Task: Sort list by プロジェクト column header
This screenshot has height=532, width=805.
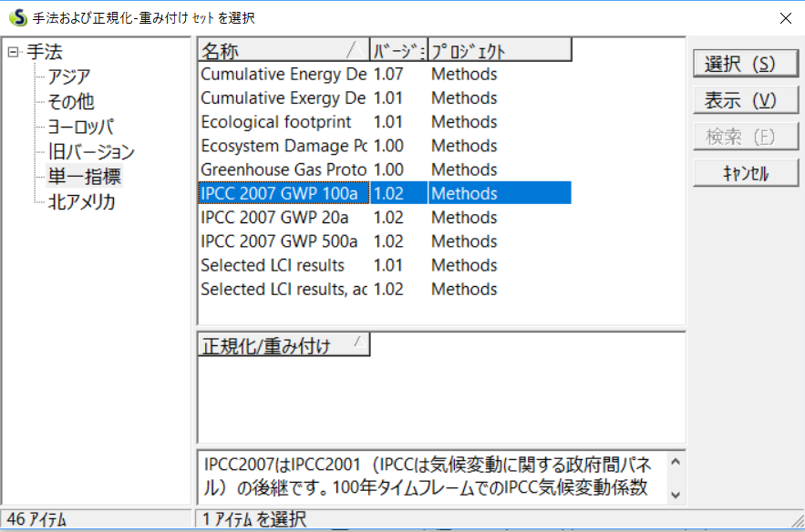Action: click(500, 50)
